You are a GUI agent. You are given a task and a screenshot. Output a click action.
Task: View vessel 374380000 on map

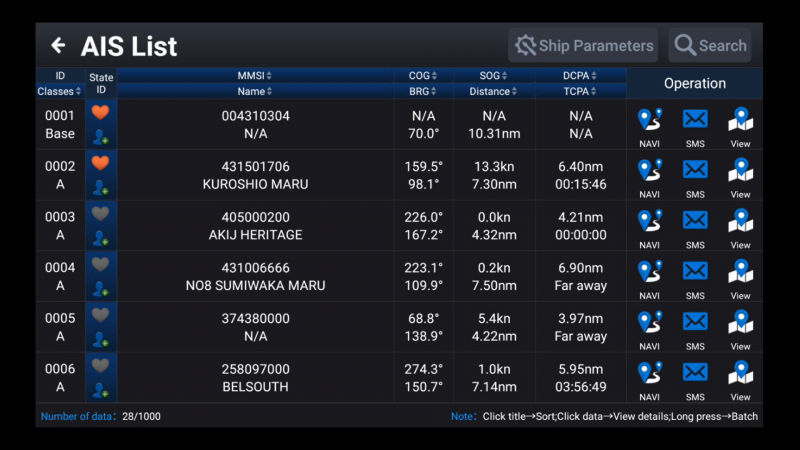click(740, 322)
